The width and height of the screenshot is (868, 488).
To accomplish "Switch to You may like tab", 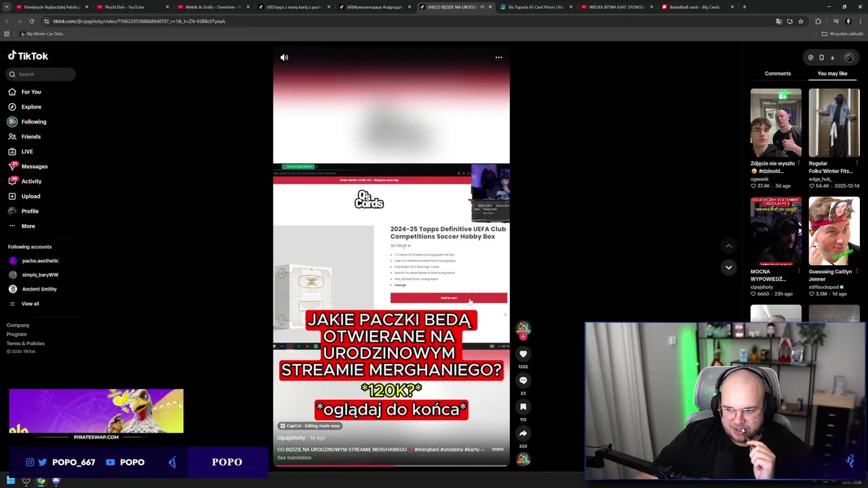I will pyautogui.click(x=832, y=73).
